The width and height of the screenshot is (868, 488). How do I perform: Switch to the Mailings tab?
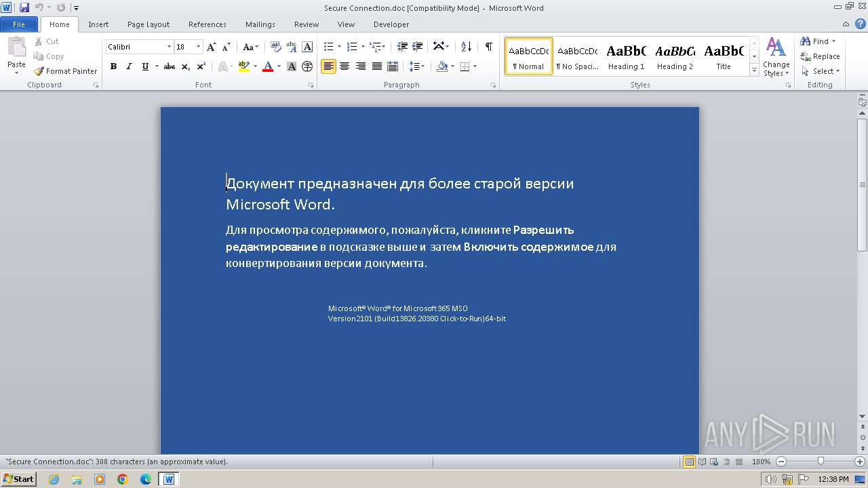coord(260,24)
